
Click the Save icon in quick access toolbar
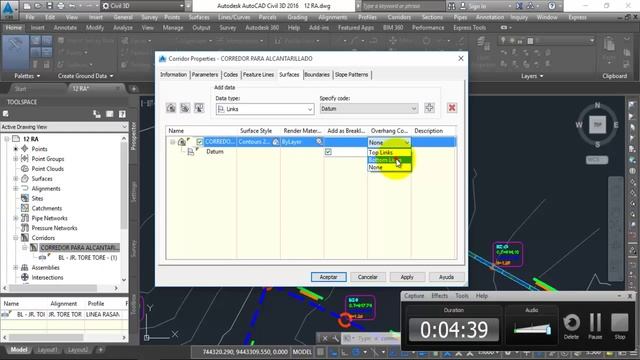click(x=49, y=6)
